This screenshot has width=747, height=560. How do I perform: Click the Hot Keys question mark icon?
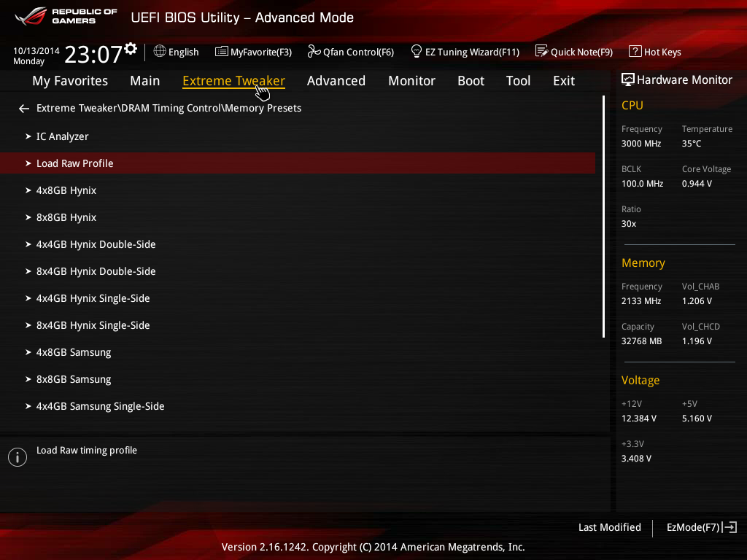[635, 51]
